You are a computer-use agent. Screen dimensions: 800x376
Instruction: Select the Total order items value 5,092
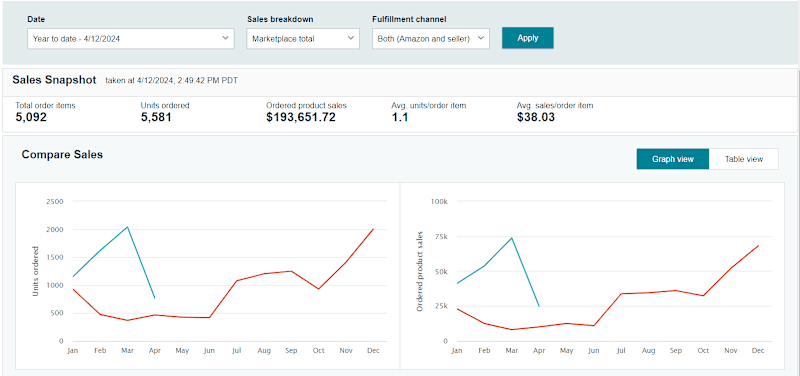[x=31, y=117]
